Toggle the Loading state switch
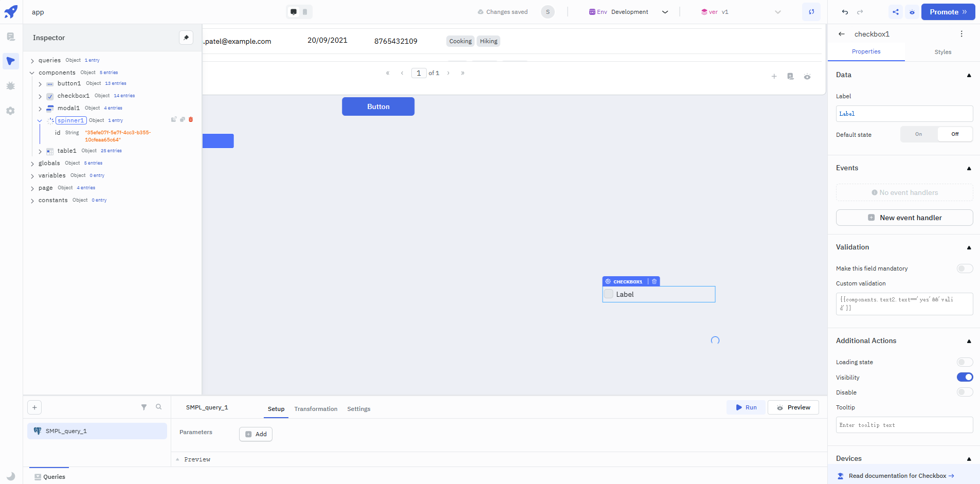The image size is (980, 484). (x=965, y=362)
